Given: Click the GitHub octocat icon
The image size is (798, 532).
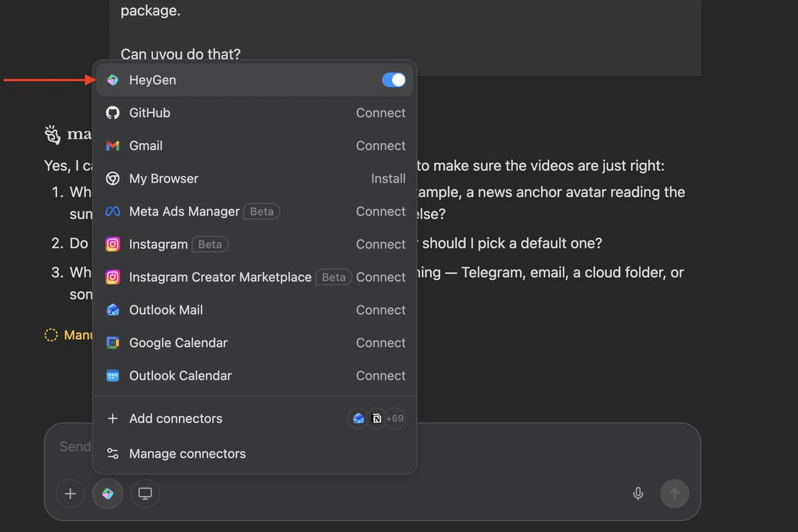Looking at the screenshot, I should [112, 113].
